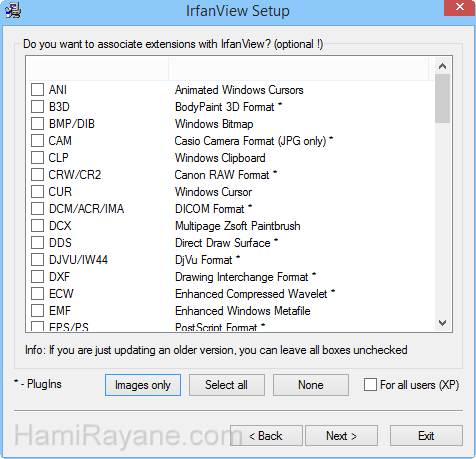Click the 'Direct Draw Surface' description
The width and height of the screenshot is (476, 459).
223,243
